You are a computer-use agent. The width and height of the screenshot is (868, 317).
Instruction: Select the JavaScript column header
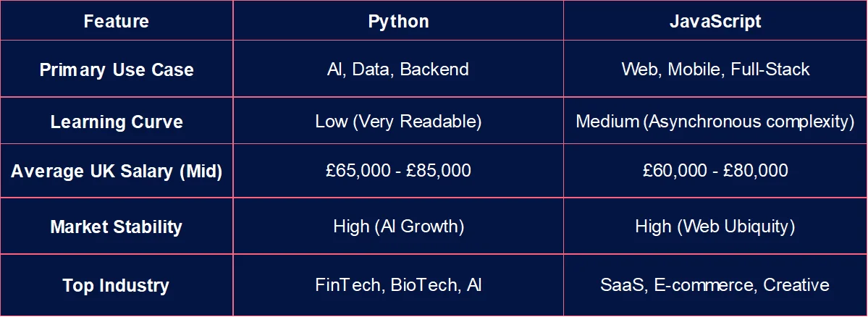[x=715, y=21]
